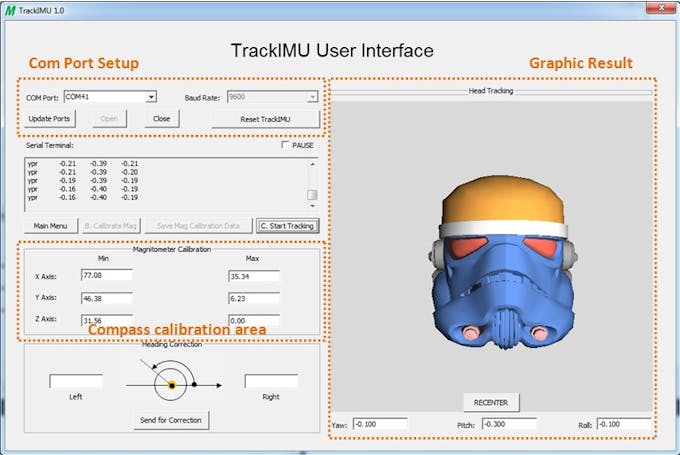The height and width of the screenshot is (455, 680).
Task: Select the X Axis Min field
Action: [106, 275]
